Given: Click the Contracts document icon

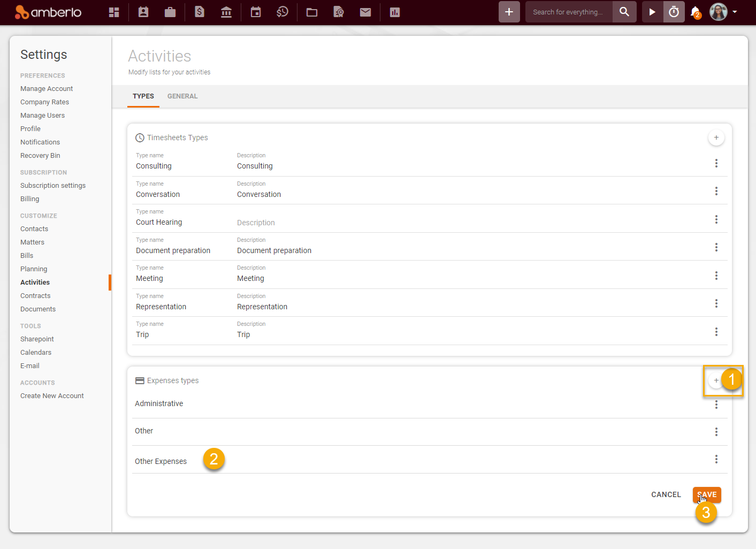Looking at the screenshot, I should click(x=338, y=12).
